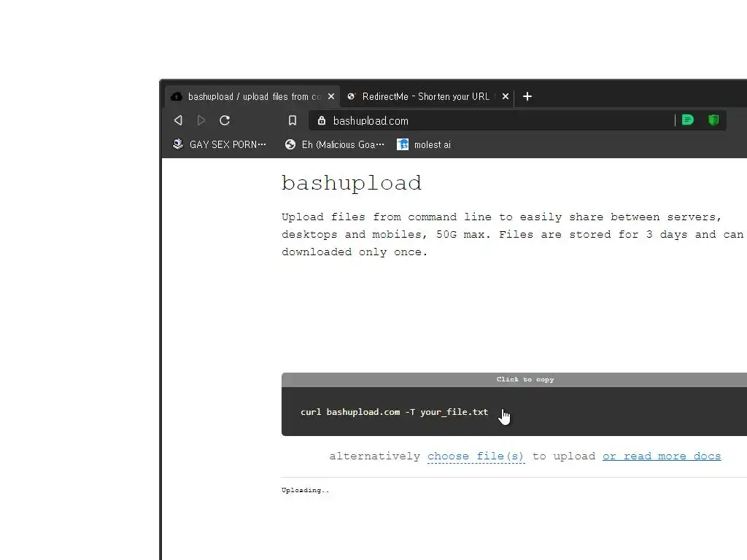Click the cloud favicon on bashupload tab

pyautogui.click(x=177, y=97)
